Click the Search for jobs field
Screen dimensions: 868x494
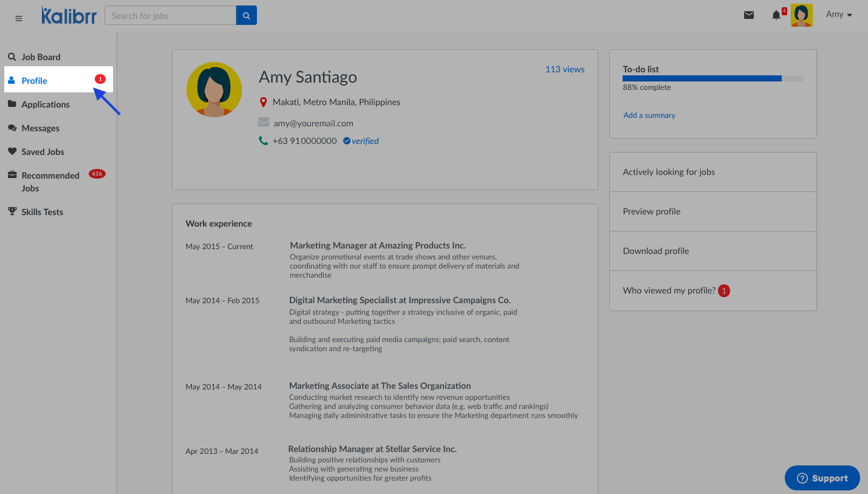tap(170, 16)
